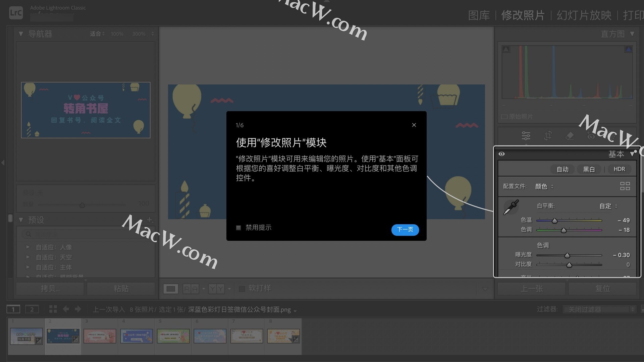Screen dimensions: 644x362
Task: Add new preset with plus icon
Action: (x=150, y=220)
